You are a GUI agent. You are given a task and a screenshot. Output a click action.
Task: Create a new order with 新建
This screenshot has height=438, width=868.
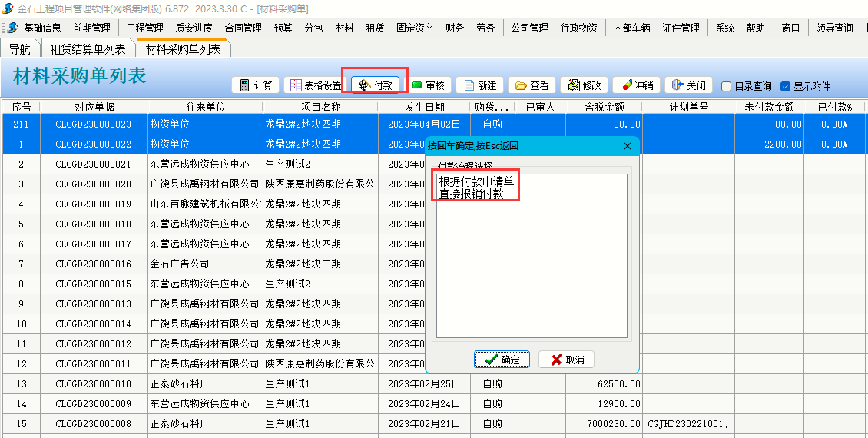pos(479,85)
